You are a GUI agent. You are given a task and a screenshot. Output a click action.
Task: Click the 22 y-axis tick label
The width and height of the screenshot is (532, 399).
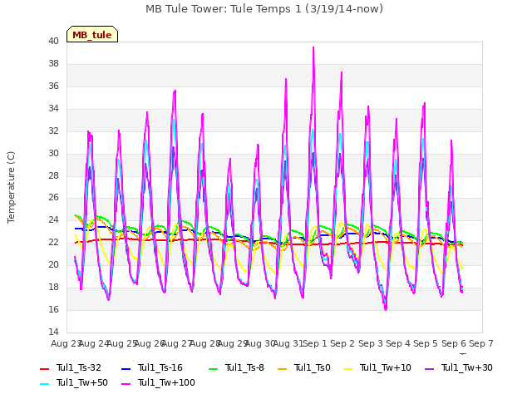pyautogui.click(x=53, y=242)
